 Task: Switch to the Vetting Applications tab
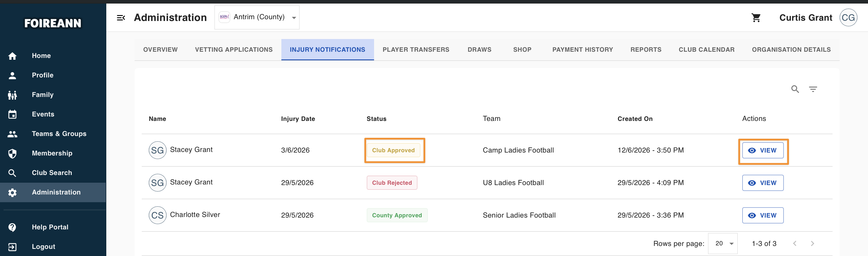click(x=234, y=50)
